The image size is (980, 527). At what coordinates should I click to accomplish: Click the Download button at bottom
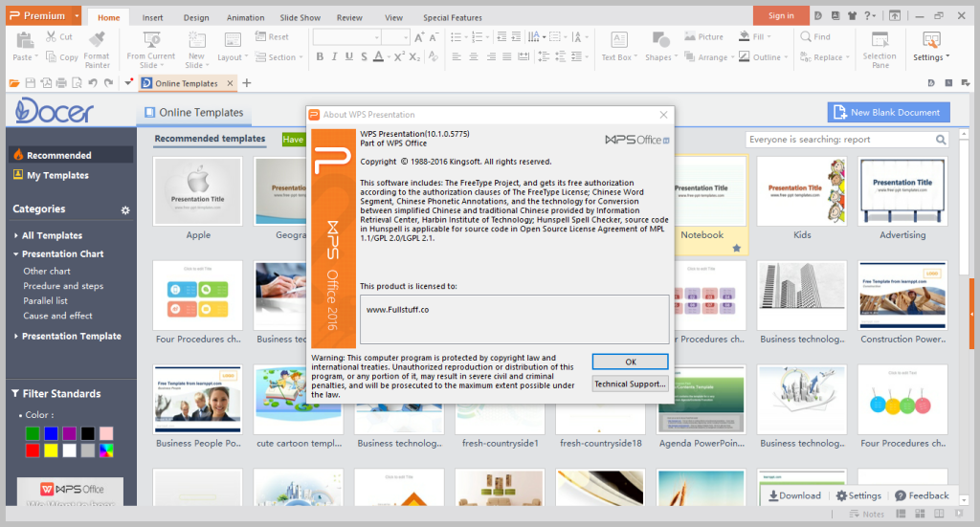tap(794, 495)
